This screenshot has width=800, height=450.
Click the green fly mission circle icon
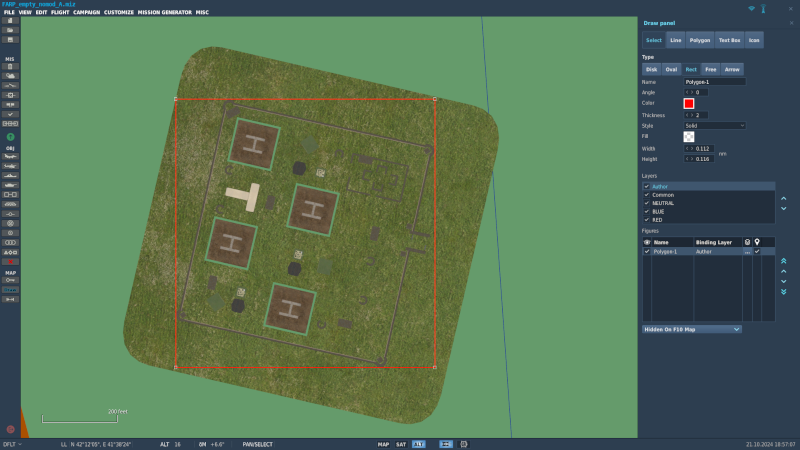click(10, 136)
